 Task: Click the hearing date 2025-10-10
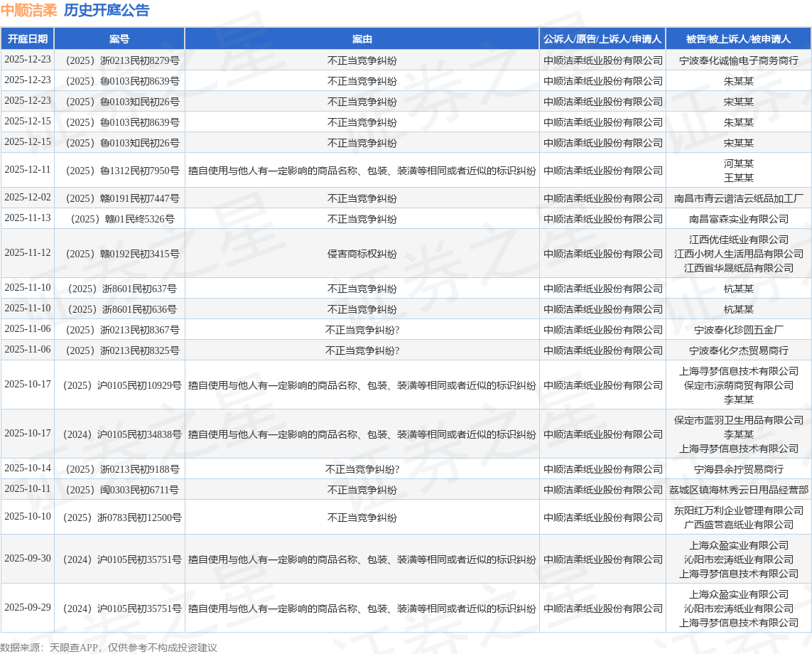tap(28, 517)
